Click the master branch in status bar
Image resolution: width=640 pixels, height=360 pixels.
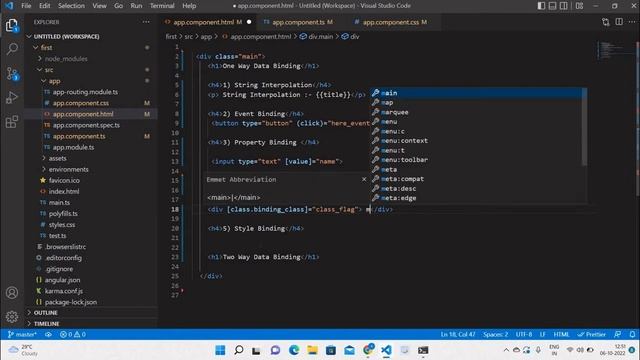[x=22, y=334]
